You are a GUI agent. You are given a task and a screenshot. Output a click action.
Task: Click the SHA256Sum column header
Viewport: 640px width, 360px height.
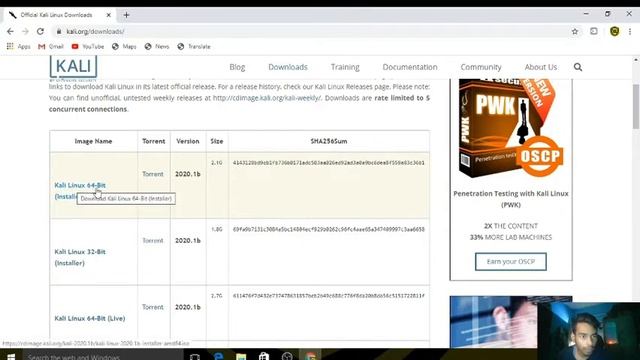[329, 141]
